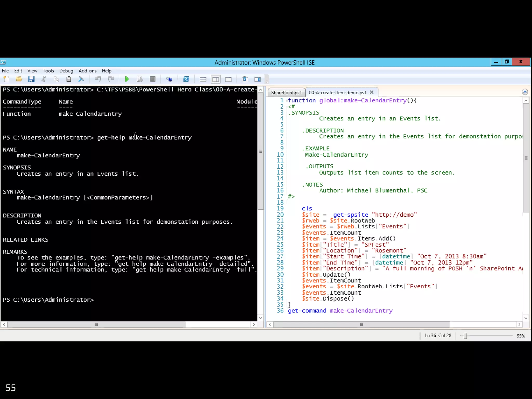532x399 pixels.
Task: Click the console pane's down scroll arrow
Action: coord(261,318)
